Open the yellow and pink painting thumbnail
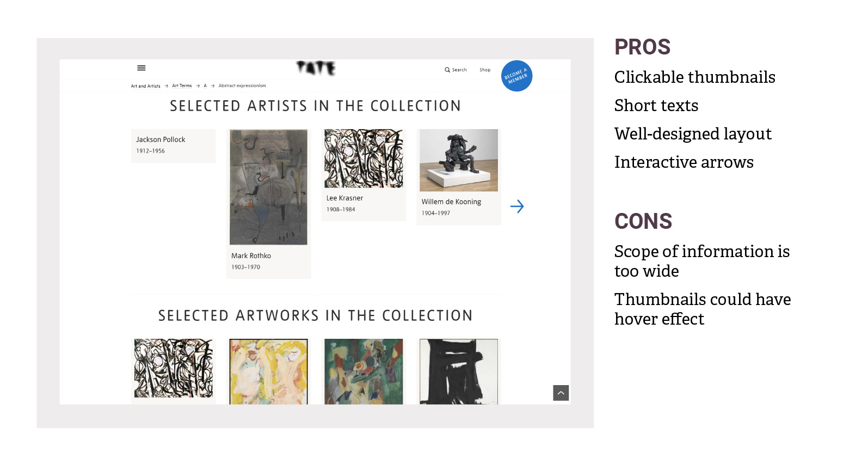This screenshot has height=463, width=868. point(268,371)
